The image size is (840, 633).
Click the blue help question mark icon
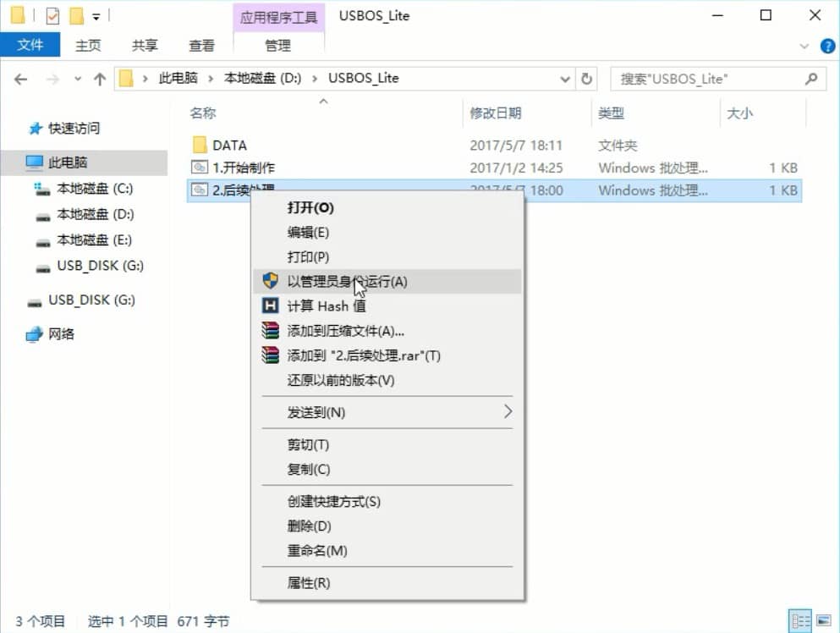[x=827, y=46]
